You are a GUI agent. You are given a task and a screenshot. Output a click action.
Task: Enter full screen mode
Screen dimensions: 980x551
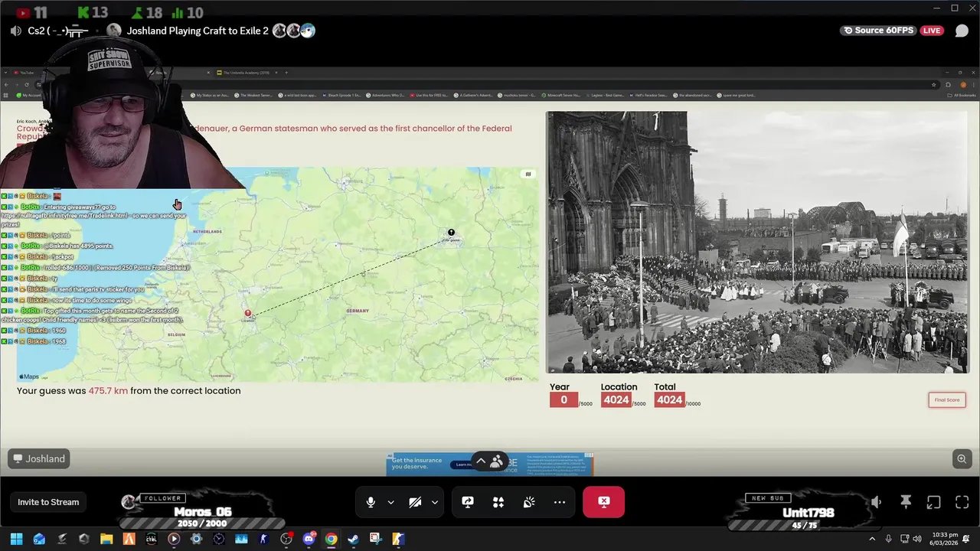pyautogui.click(x=962, y=502)
